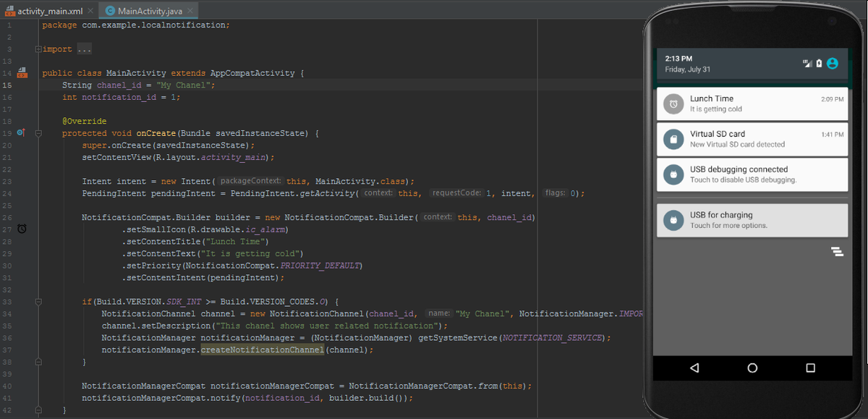Click the package com.example.localnotification line
This screenshot has width=868, height=419.
pos(136,25)
